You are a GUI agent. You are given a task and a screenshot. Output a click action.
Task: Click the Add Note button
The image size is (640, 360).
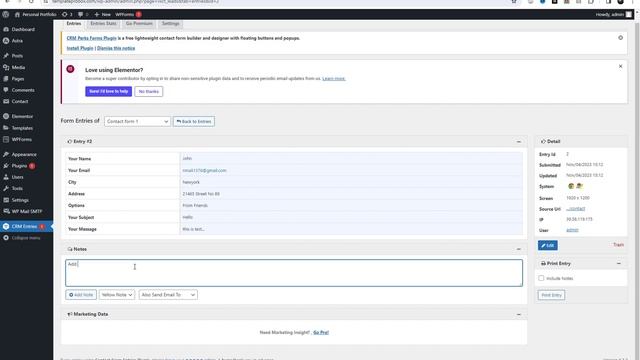coord(81,295)
